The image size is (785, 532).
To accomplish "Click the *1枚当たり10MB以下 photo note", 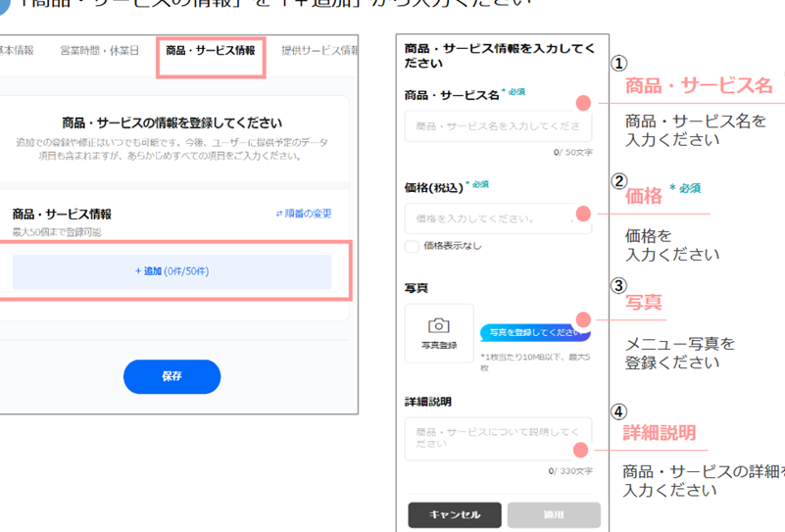I will 535,363.
